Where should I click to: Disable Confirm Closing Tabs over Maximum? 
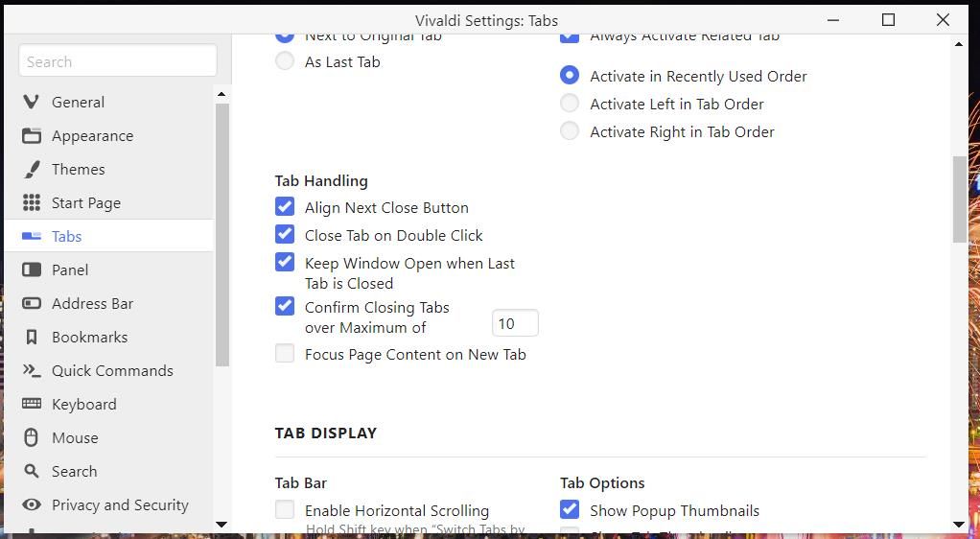(x=285, y=306)
